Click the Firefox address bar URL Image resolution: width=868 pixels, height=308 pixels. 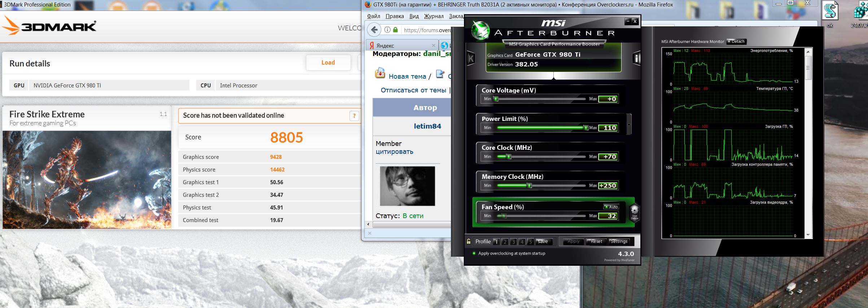pos(428,30)
